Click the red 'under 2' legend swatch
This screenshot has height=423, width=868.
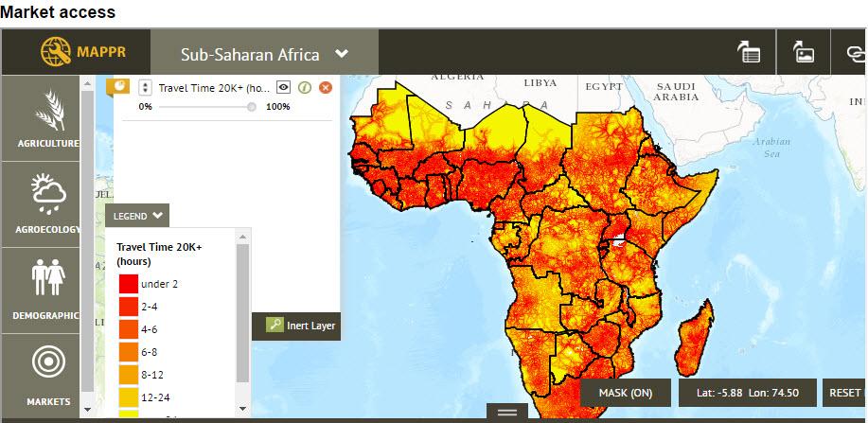point(128,284)
